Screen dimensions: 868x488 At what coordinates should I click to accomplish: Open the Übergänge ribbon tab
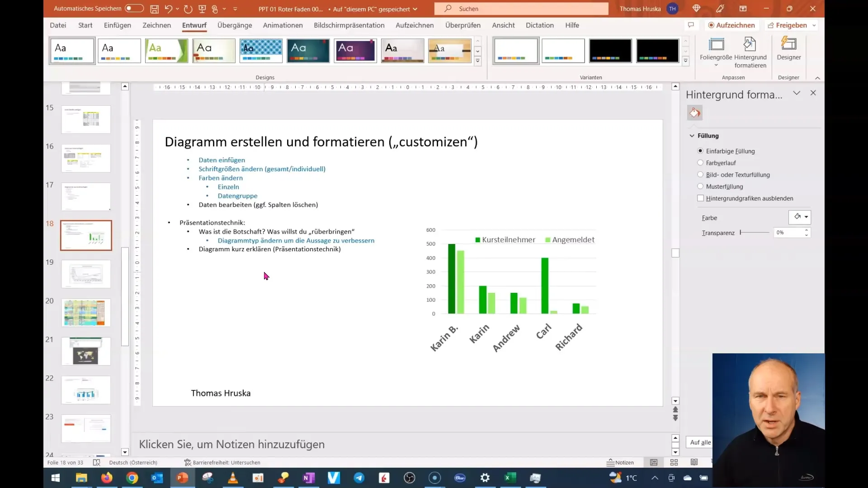(x=235, y=25)
